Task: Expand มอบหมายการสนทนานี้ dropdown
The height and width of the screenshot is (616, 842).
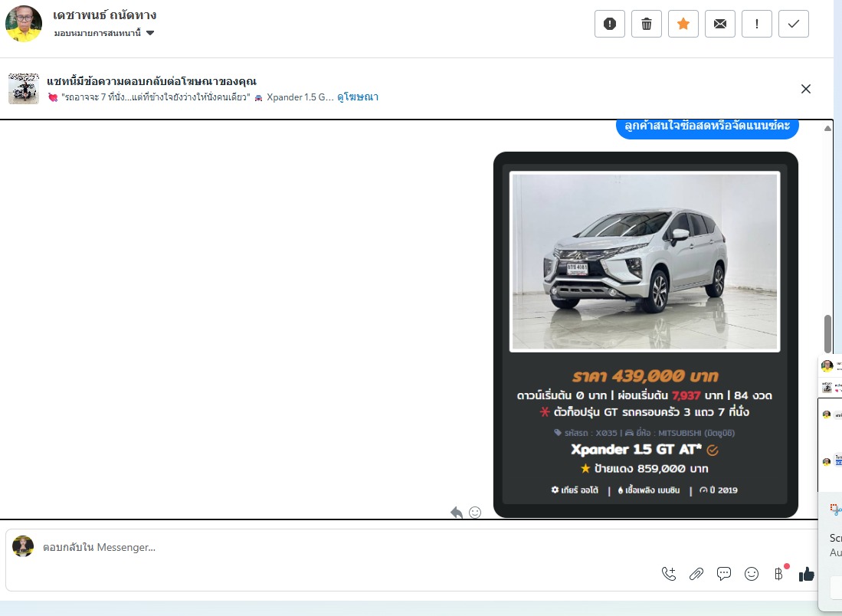Action: point(104,33)
